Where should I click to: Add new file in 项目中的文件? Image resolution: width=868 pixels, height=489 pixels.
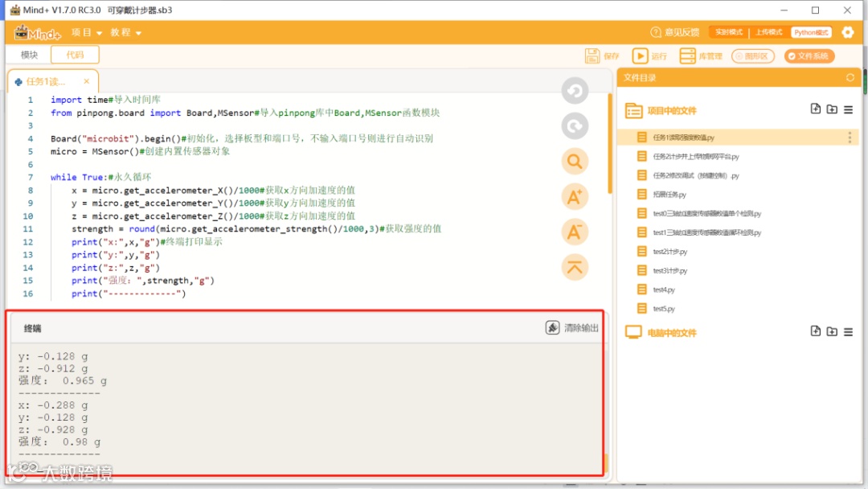point(816,109)
